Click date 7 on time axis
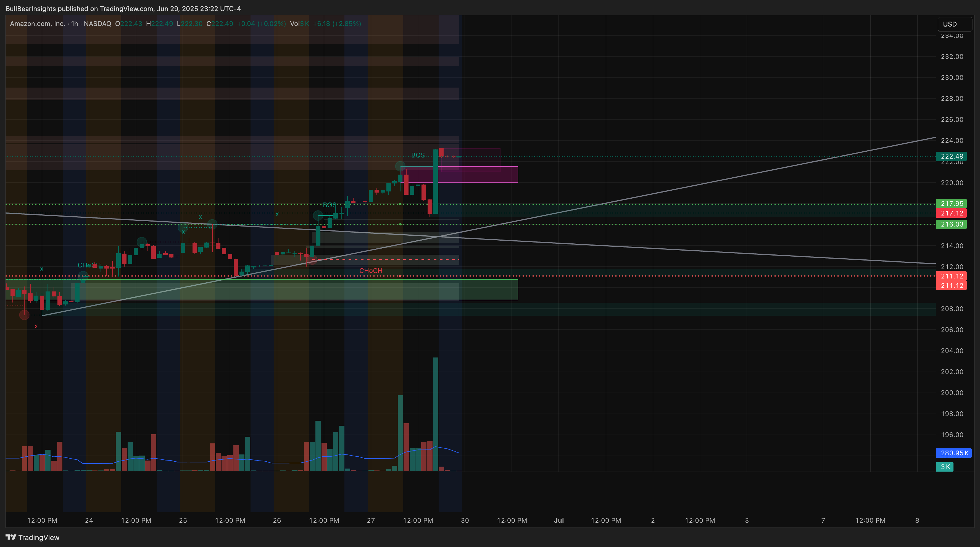 point(823,520)
